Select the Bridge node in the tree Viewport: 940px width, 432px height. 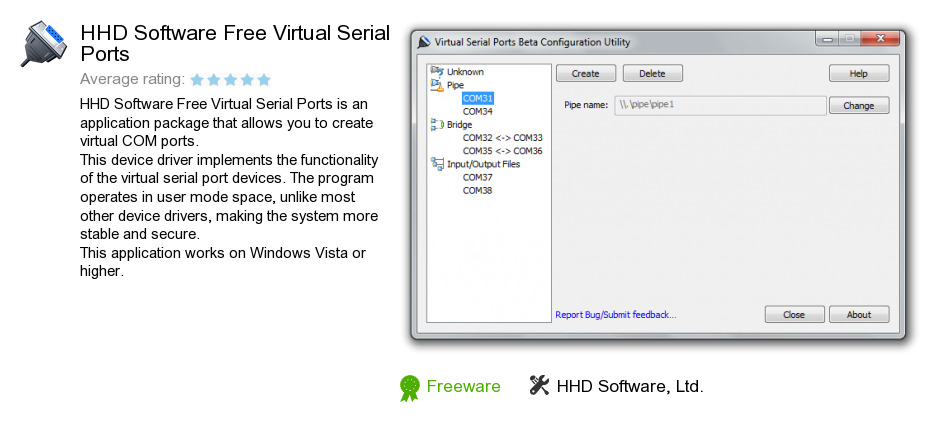coord(459,125)
